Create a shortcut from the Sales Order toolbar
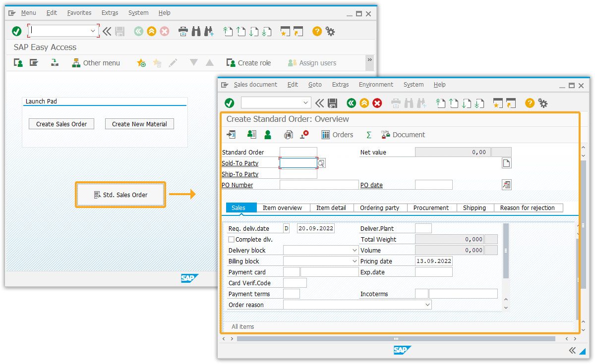Viewport: 595px width, 364px height. [x=511, y=103]
